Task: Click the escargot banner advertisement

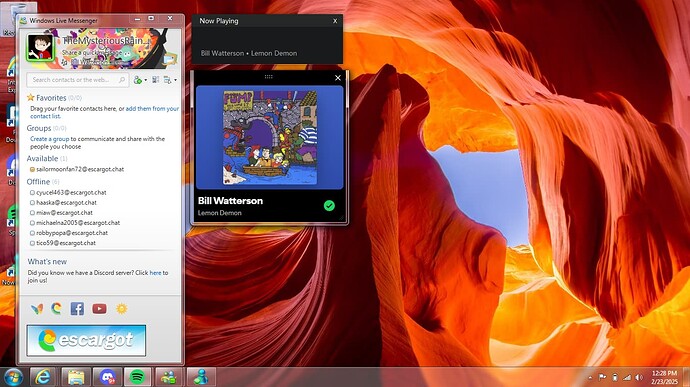Action: 86,340
